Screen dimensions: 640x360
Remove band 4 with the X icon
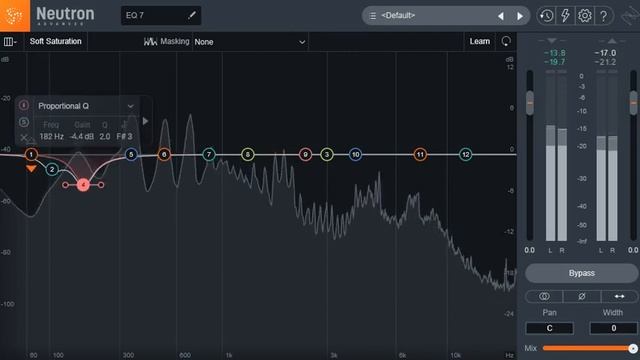[x=24, y=138]
